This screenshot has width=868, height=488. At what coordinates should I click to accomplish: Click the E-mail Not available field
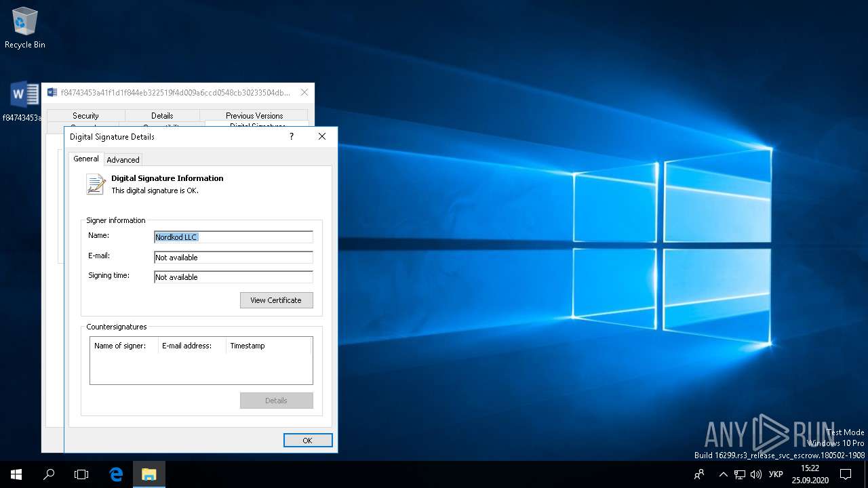tap(233, 258)
